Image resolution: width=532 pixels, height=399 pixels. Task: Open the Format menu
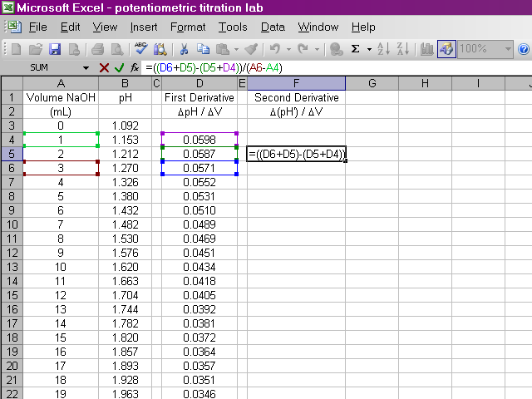[x=188, y=27]
